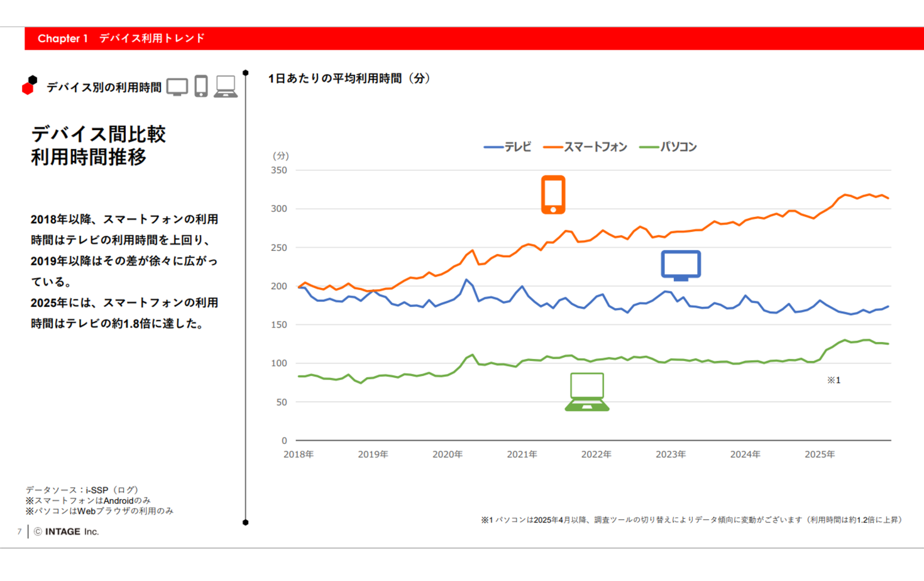Select the gray laptop icon beside the section heading
This screenshot has width=924, height=581.
(226, 87)
